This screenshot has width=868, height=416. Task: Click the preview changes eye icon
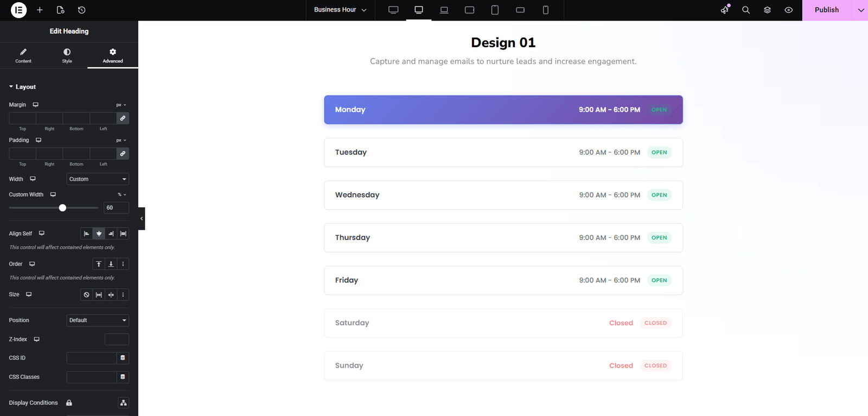[x=789, y=10]
